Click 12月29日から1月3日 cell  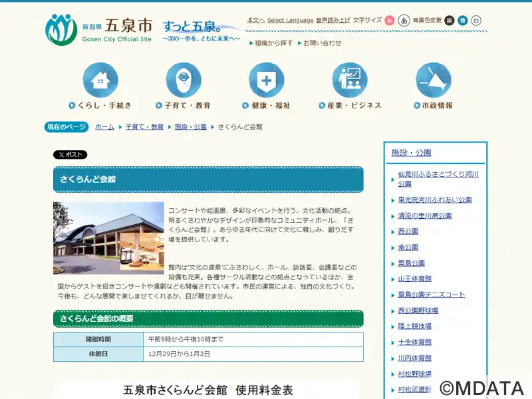coord(253,354)
